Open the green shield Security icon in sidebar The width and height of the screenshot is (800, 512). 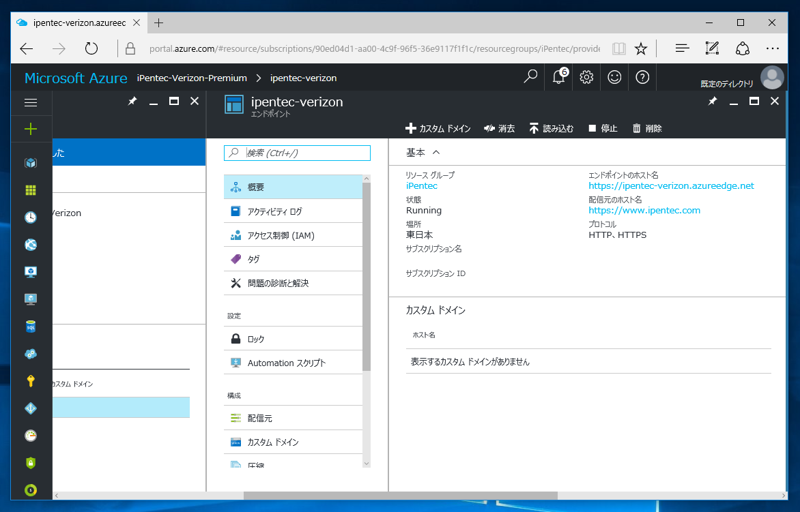click(31, 463)
